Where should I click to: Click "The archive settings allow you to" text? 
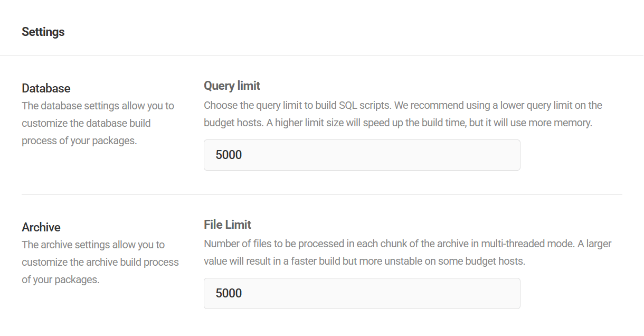(93, 245)
